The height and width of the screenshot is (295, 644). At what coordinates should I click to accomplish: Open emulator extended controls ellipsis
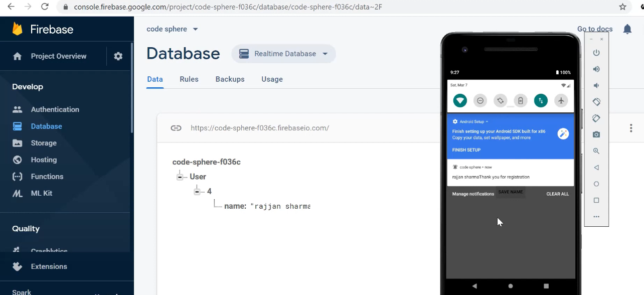(596, 217)
